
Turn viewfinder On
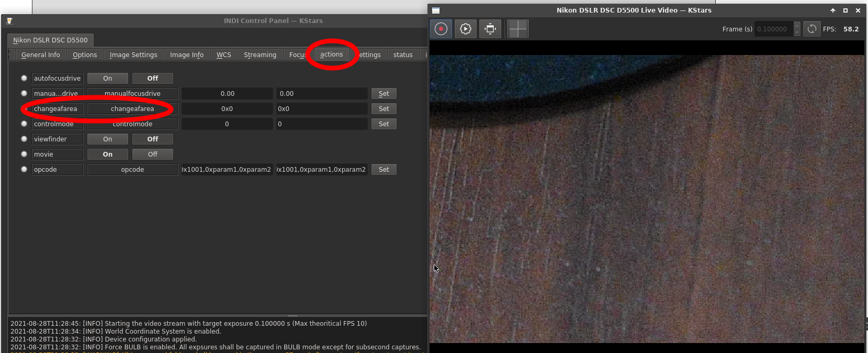pyautogui.click(x=107, y=139)
